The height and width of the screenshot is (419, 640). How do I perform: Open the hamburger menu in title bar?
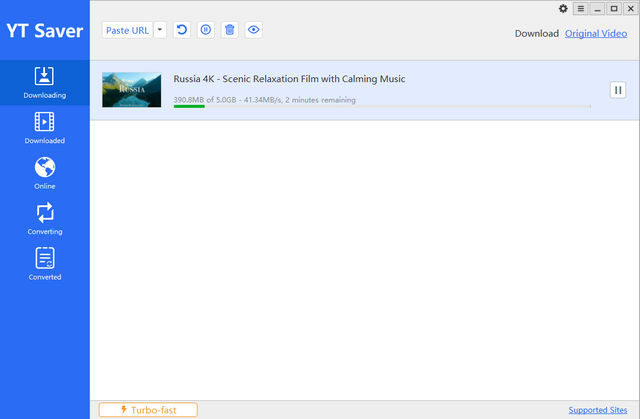(580, 9)
